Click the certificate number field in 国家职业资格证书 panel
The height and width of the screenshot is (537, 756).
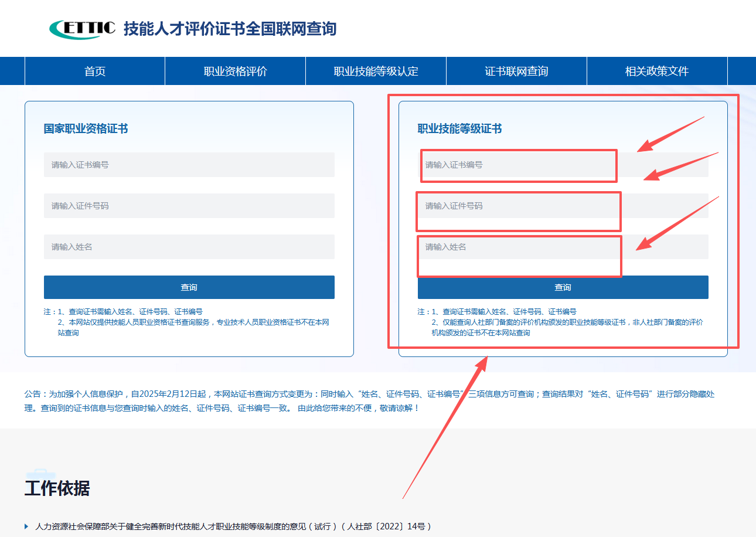[189, 165]
